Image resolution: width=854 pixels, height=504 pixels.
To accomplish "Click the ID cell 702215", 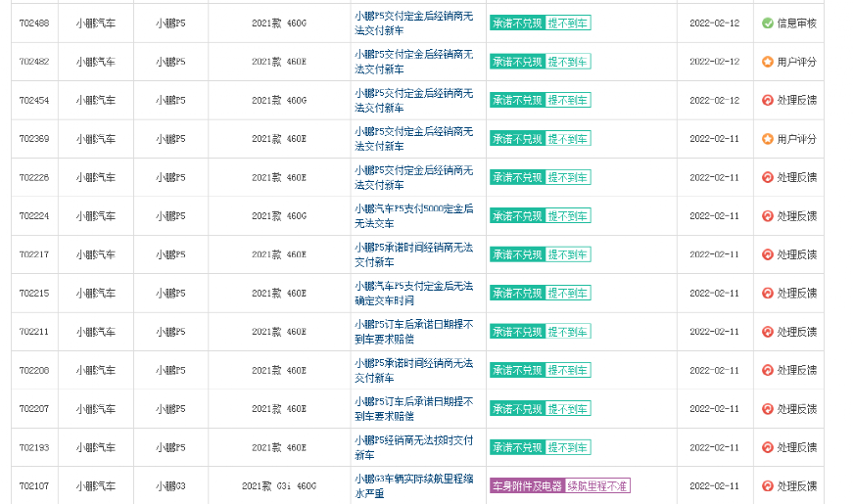I will 33,294.
